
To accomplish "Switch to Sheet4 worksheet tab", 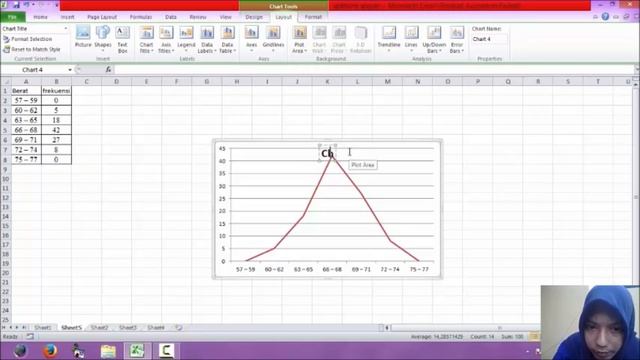I will (156, 327).
